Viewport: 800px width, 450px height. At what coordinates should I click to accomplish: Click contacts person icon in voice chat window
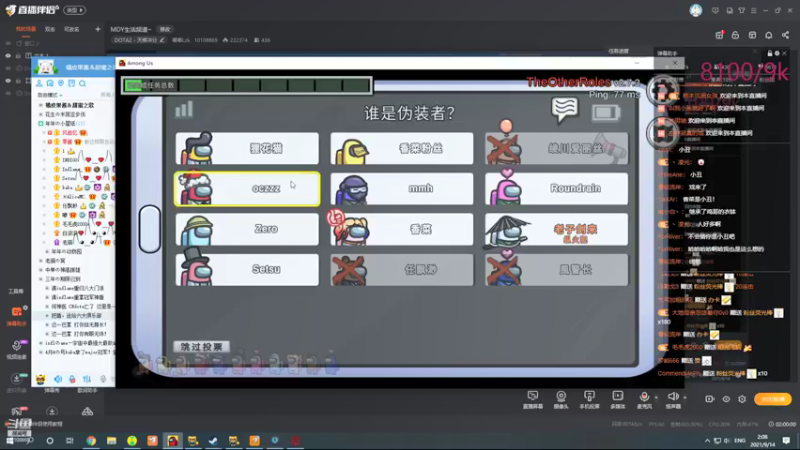(x=39, y=83)
